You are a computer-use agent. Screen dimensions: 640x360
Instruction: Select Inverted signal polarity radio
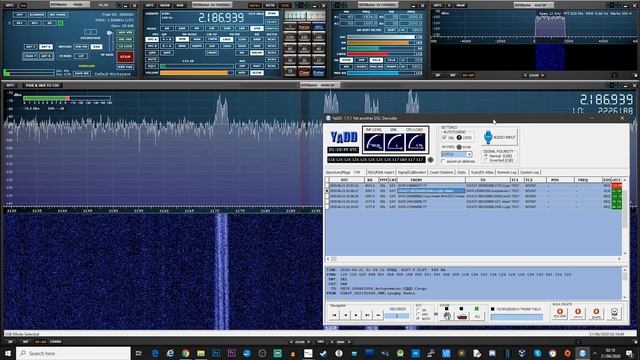(486, 160)
